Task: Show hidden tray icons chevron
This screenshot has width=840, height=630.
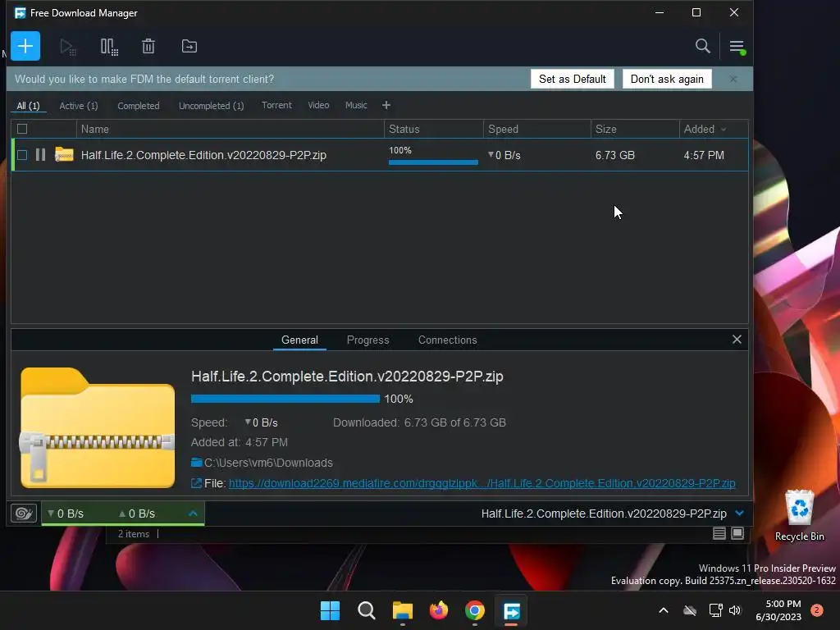Action: tap(663, 610)
